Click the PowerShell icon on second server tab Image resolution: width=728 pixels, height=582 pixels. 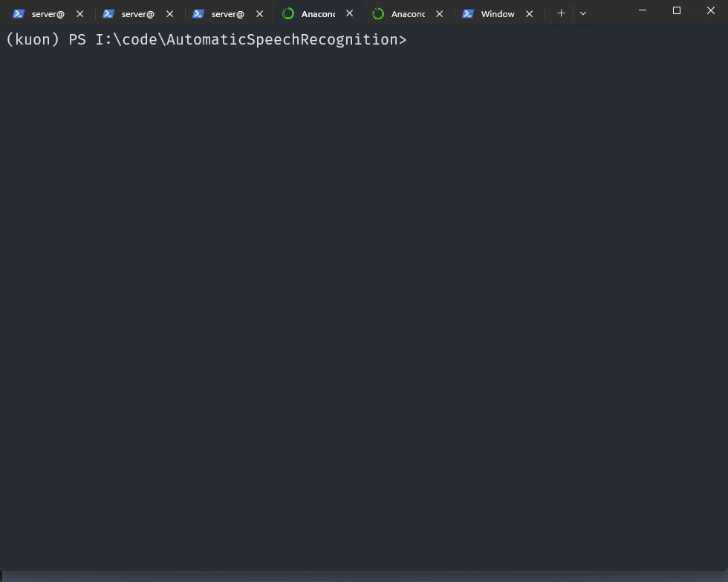tap(108, 14)
